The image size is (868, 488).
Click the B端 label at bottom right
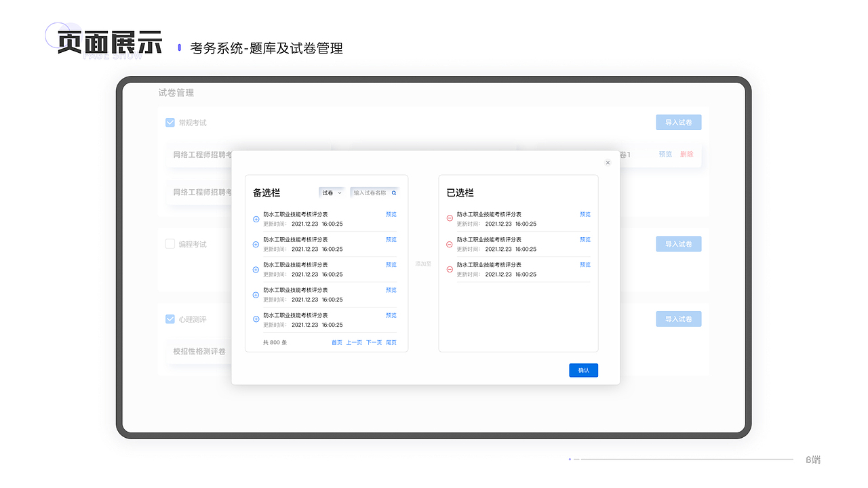pos(813,460)
